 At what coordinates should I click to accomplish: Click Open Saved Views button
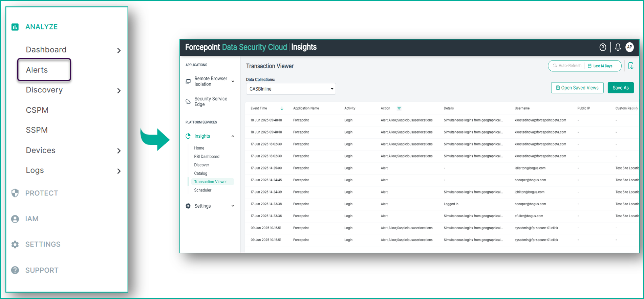(x=577, y=88)
